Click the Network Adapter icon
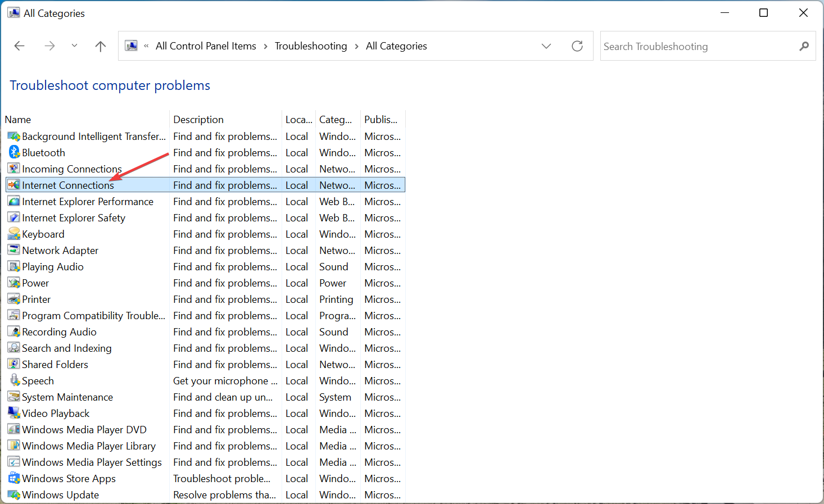Screen dimensions: 824x504 click(13, 251)
